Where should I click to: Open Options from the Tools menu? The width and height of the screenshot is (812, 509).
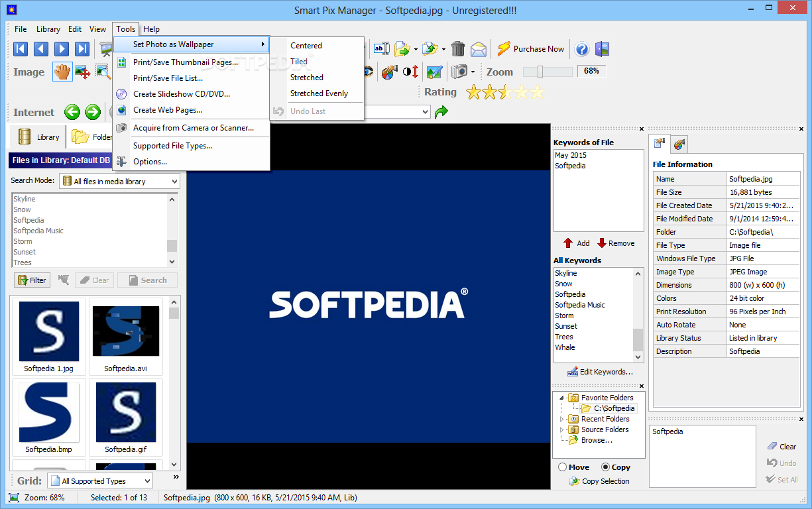[x=192, y=162]
